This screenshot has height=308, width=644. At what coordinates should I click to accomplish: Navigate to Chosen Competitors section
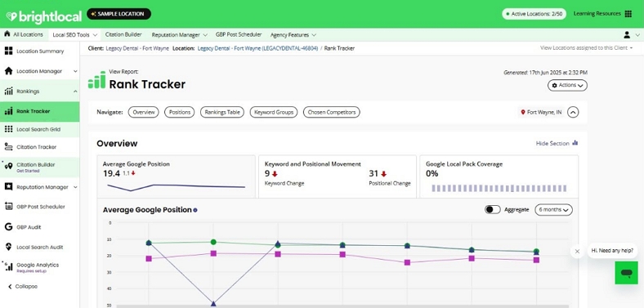pyautogui.click(x=332, y=112)
